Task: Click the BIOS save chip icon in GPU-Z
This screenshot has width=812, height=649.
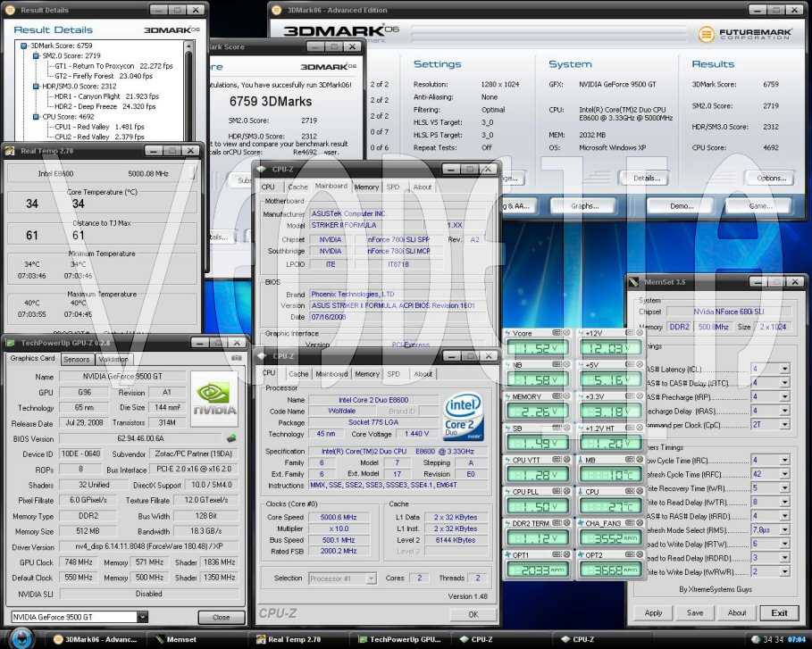Action: tap(231, 438)
